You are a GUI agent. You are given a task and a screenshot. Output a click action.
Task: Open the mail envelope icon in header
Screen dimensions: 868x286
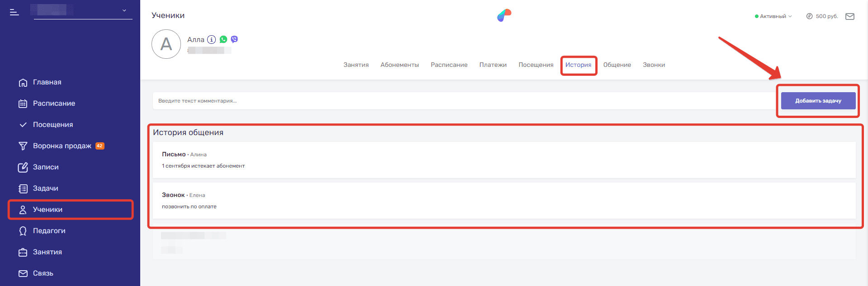click(x=850, y=16)
